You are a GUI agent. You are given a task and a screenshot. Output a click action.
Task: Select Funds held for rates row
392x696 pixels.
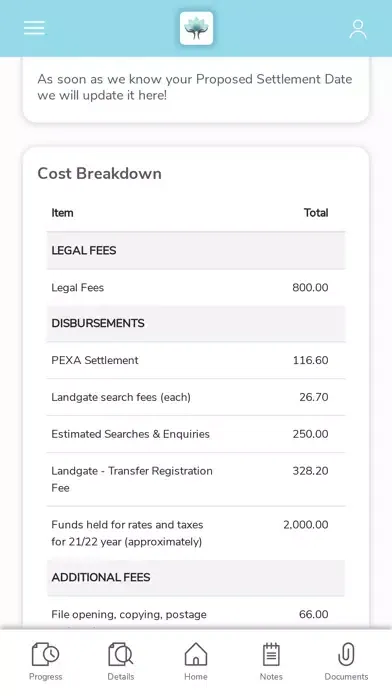[196, 533]
